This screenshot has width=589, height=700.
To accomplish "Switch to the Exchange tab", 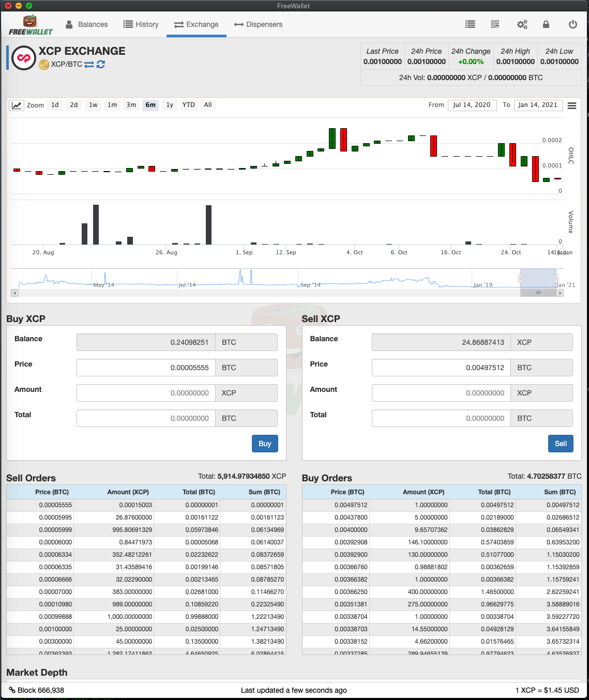I will click(x=197, y=24).
